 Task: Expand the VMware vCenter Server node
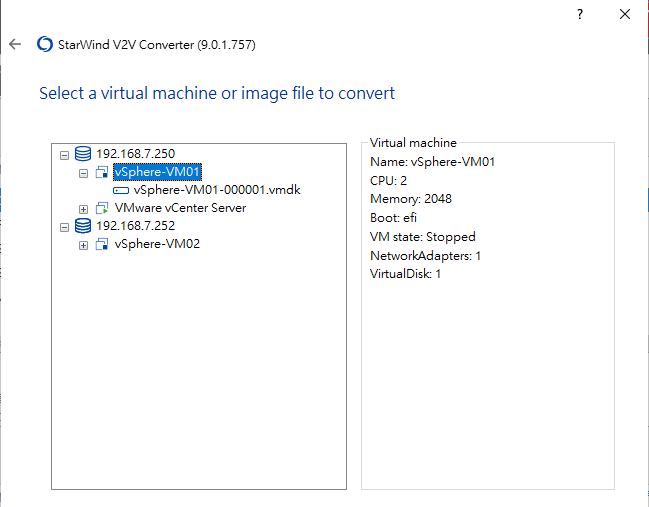coord(84,209)
